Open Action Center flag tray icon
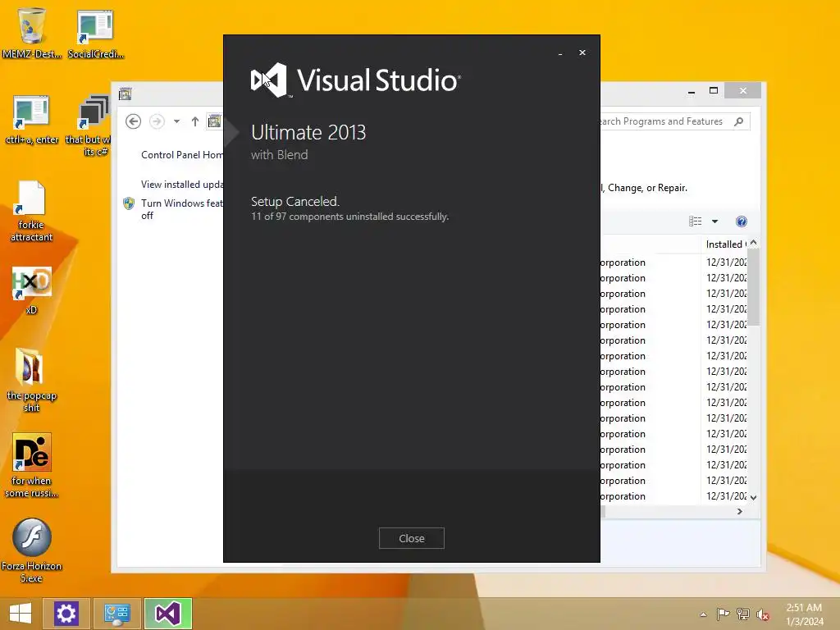Image resolution: width=840 pixels, height=630 pixels. tap(724, 614)
